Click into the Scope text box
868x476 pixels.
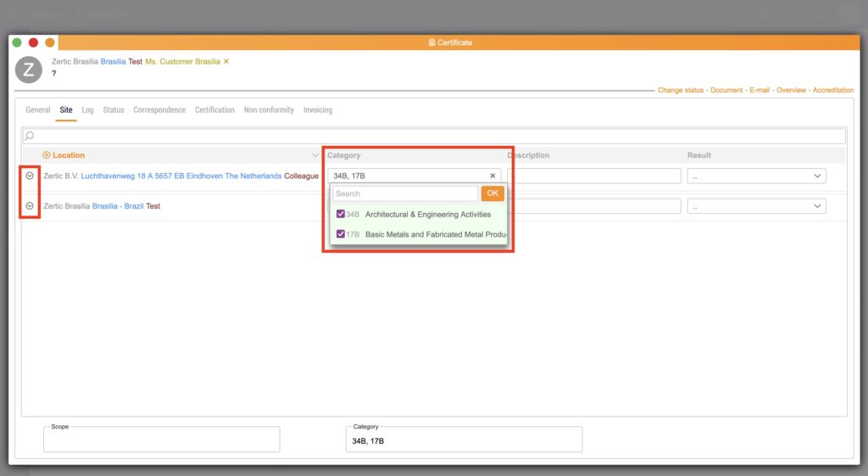pyautogui.click(x=161, y=440)
